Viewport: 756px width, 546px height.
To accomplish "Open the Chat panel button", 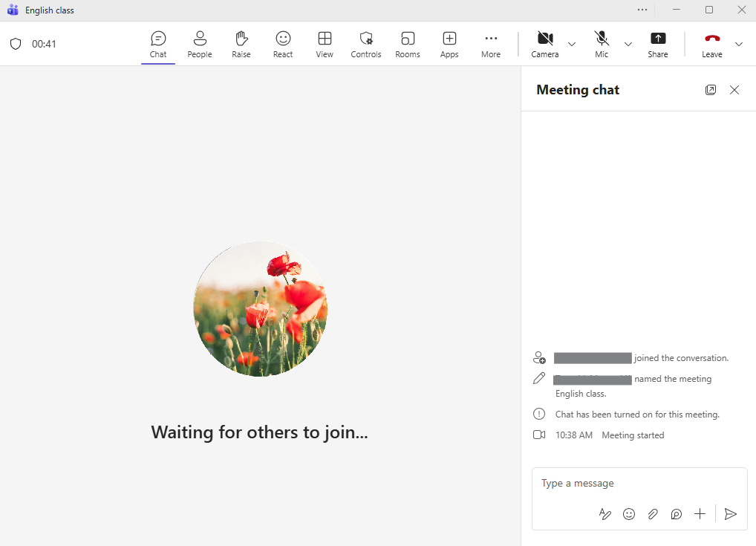I will point(158,45).
